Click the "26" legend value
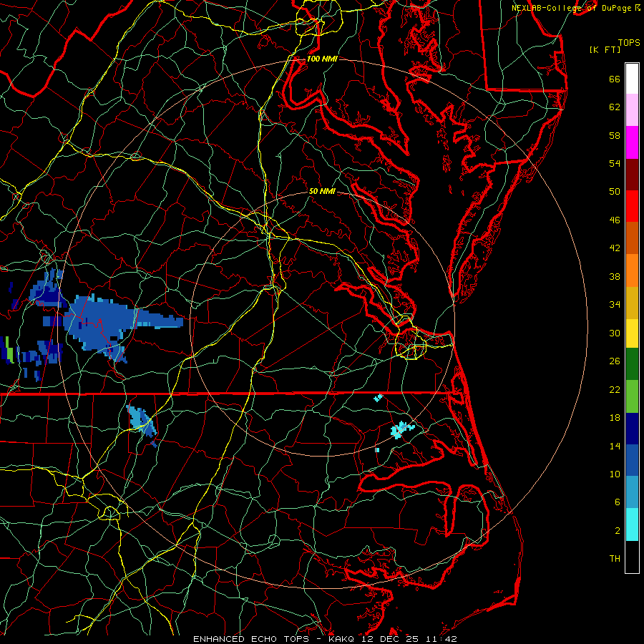Image resolution: width=644 pixels, height=644 pixels. point(615,361)
